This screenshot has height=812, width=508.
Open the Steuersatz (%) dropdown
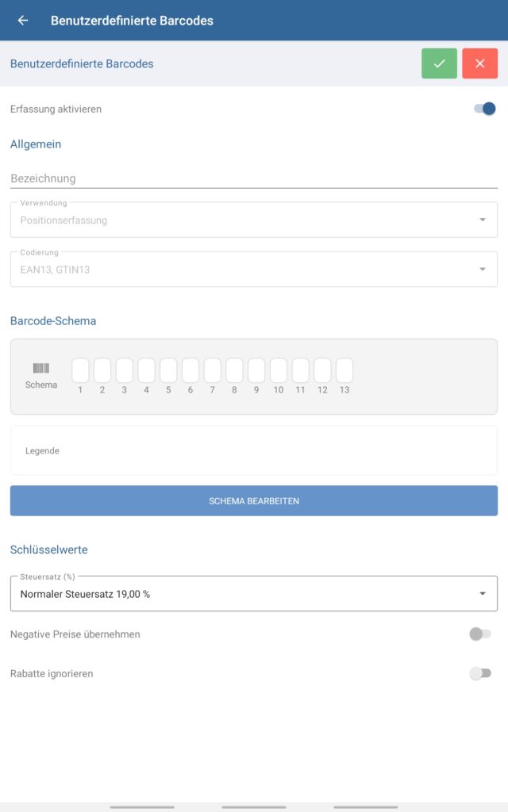pyautogui.click(x=254, y=594)
